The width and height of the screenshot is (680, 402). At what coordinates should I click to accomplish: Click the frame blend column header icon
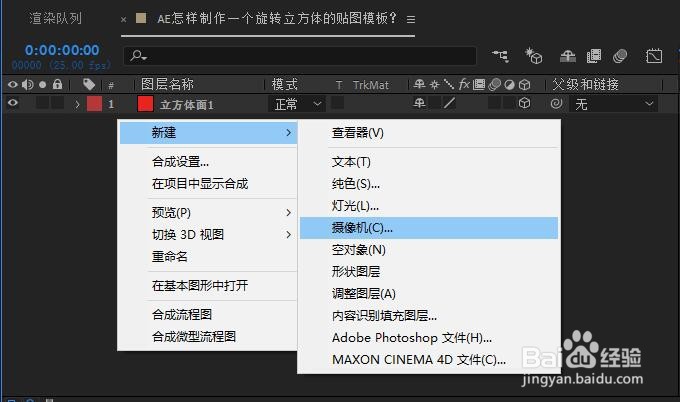click(479, 84)
